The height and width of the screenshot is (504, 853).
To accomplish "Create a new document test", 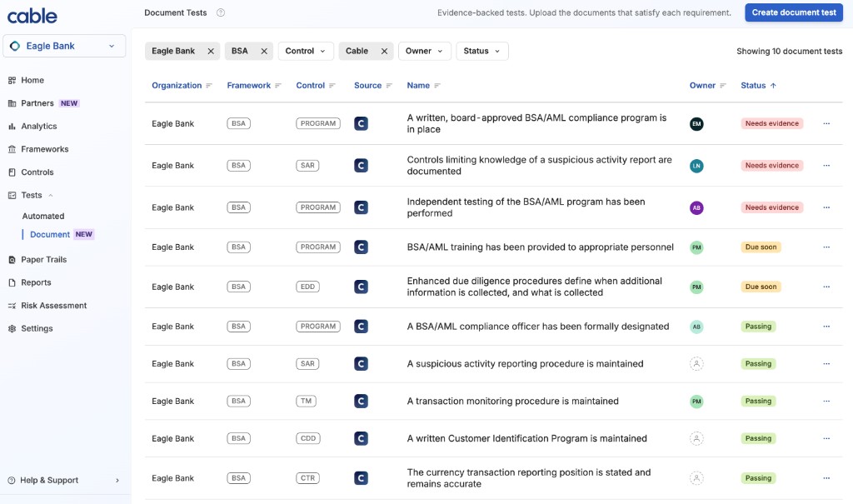I will 794,12.
